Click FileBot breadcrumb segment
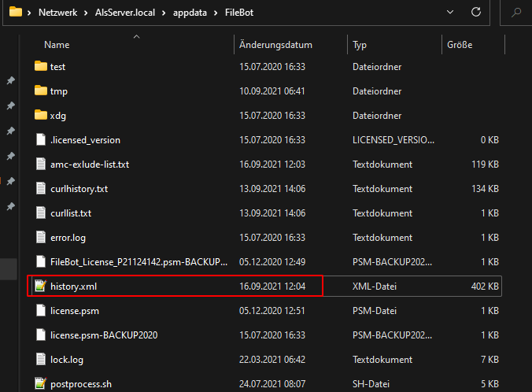The height and width of the screenshot is (392, 532). [239, 13]
